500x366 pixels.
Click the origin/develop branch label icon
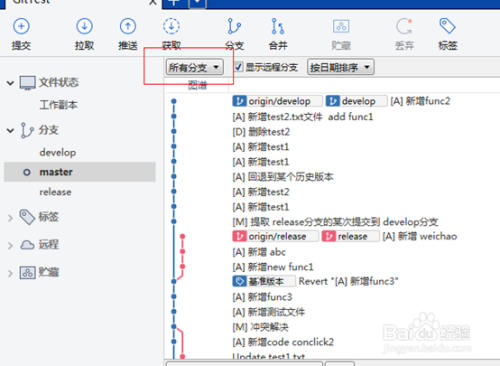point(239,101)
